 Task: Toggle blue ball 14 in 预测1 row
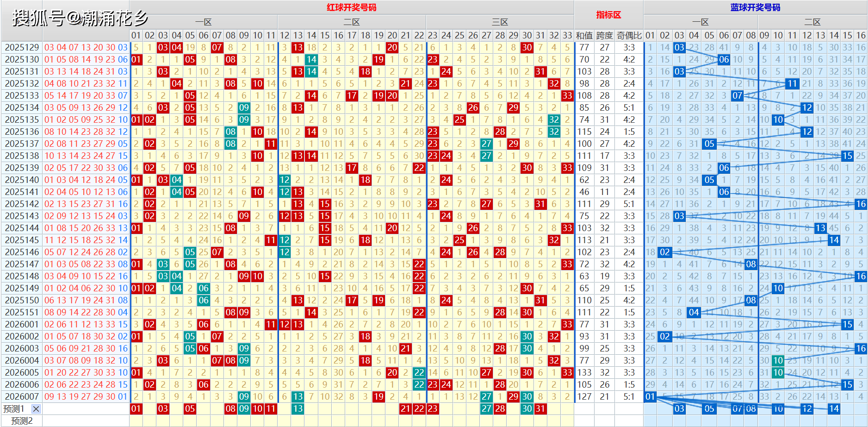coord(834,408)
